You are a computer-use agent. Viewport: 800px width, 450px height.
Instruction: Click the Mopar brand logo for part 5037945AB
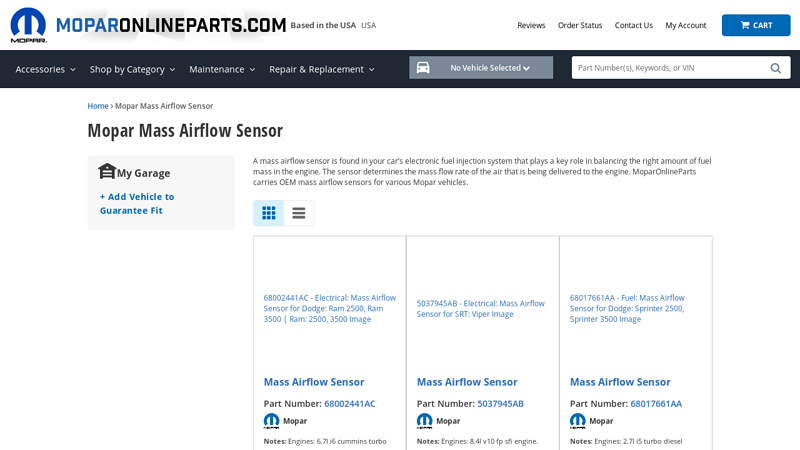tap(425, 421)
